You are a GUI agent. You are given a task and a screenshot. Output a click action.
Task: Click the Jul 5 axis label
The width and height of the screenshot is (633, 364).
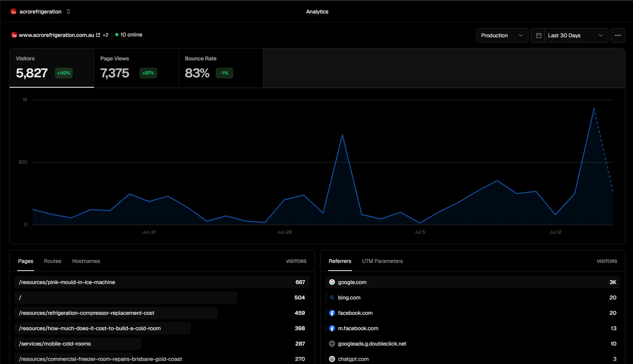pyautogui.click(x=420, y=232)
